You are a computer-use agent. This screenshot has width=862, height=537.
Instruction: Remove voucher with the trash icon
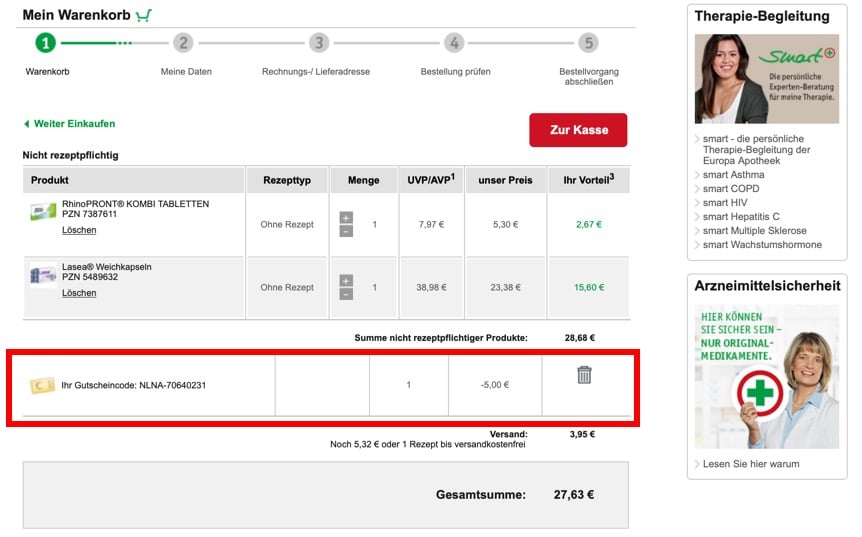point(584,375)
